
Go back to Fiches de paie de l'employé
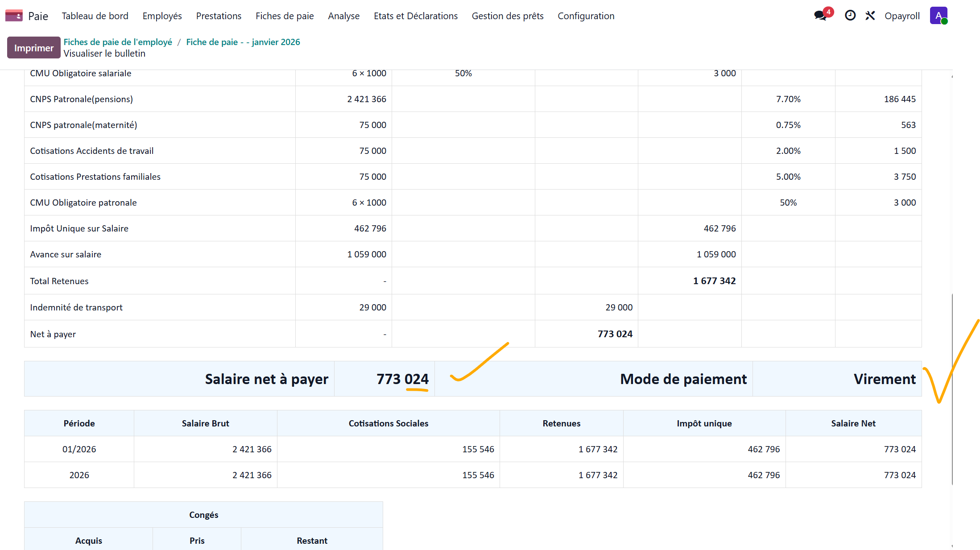coord(118,42)
